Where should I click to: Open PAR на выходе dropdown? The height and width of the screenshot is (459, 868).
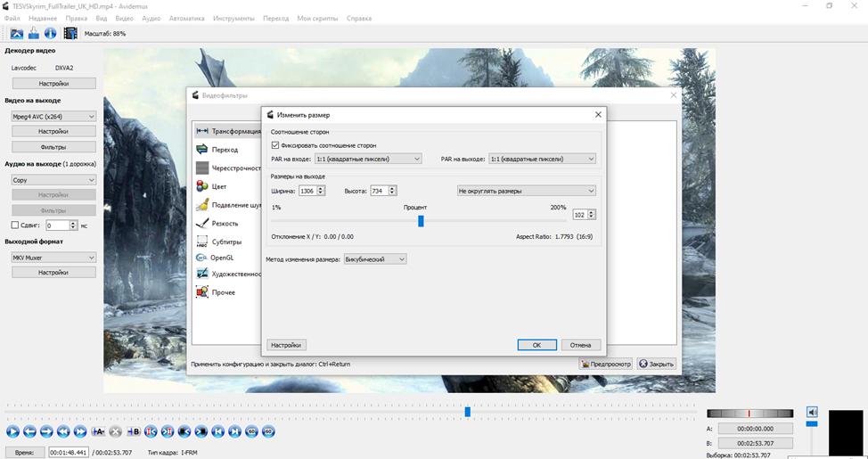pyautogui.click(x=543, y=159)
